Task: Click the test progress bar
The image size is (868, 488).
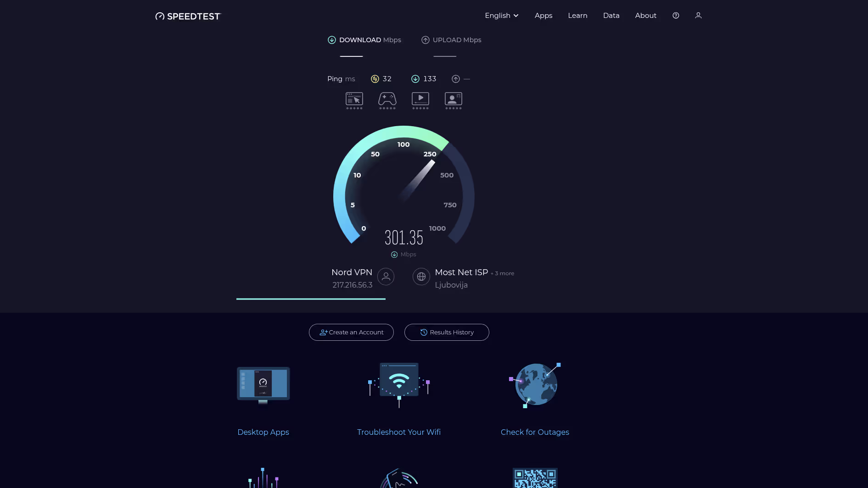Action: pyautogui.click(x=311, y=299)
